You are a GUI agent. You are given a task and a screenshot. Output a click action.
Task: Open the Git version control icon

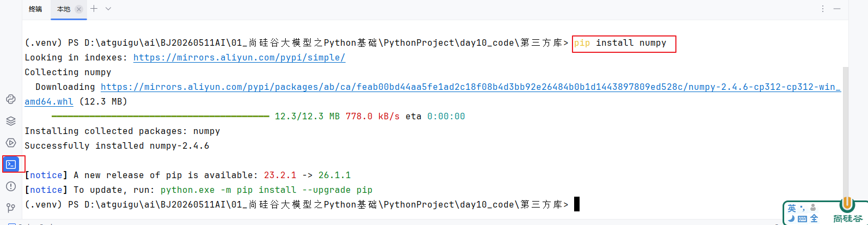point(11,208)
